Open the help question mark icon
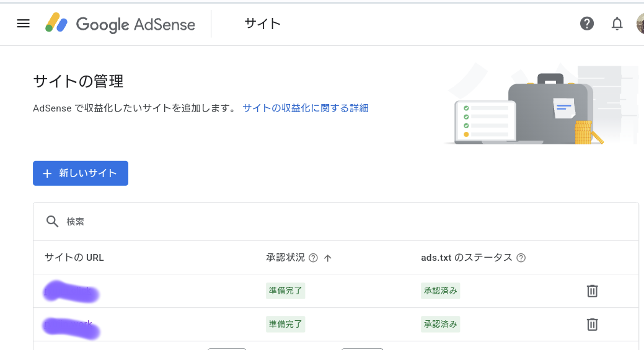The width and height of the screenshot is (644, 350). (587, 24)
